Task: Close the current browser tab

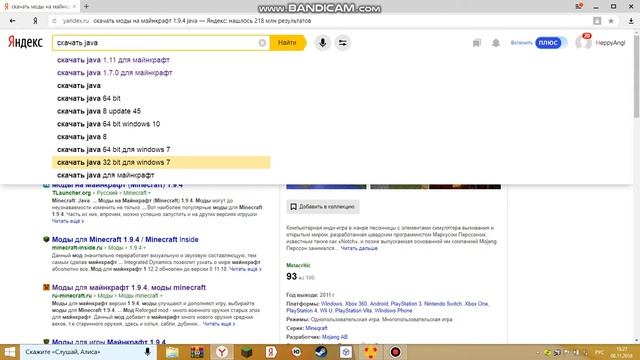Action: (x=74, y=7)
